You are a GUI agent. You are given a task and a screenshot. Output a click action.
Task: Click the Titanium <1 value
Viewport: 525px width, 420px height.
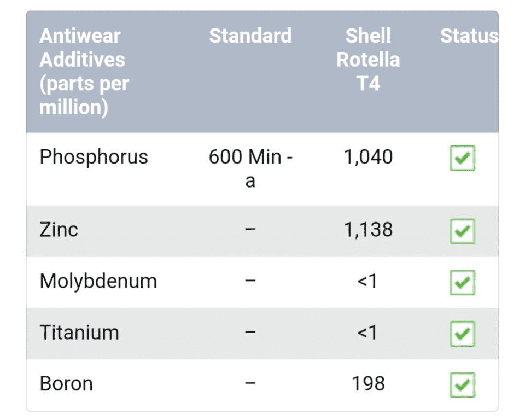tap(368, 332)
